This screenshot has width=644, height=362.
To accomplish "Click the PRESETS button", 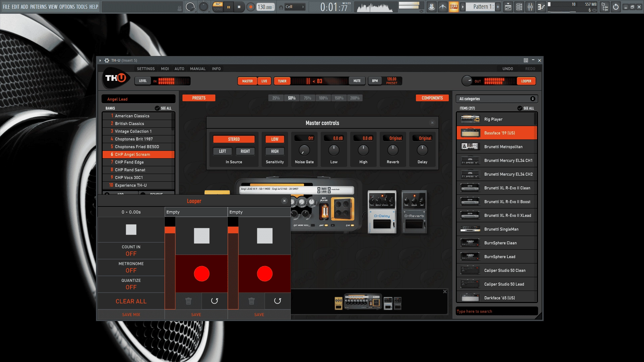I will 199,98.
